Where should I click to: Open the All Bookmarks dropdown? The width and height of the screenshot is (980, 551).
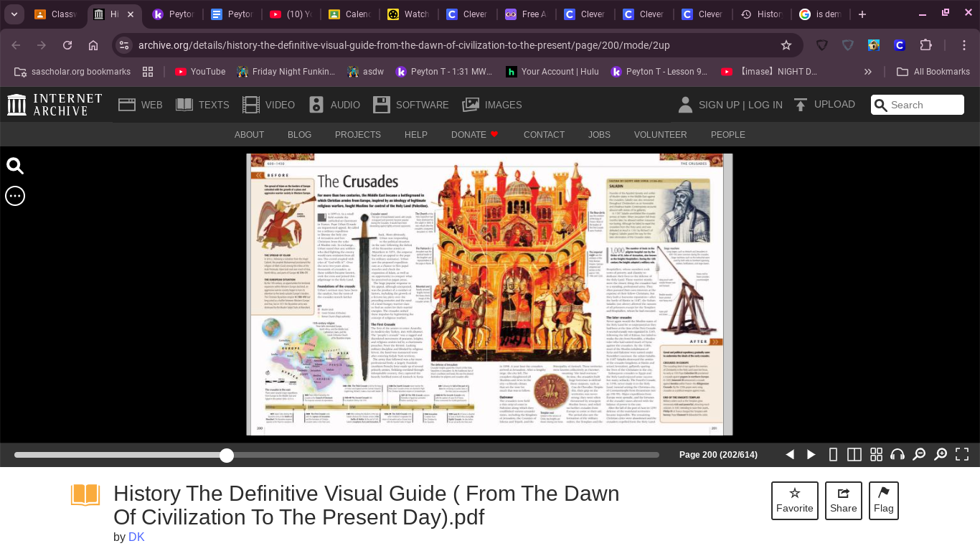(933, 71)
